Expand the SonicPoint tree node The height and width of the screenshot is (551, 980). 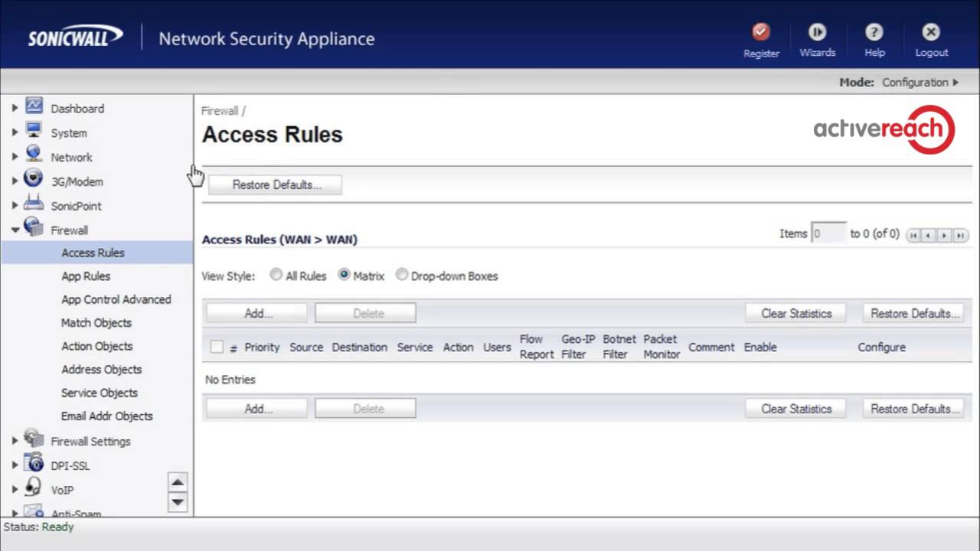(x=15, y=206)
